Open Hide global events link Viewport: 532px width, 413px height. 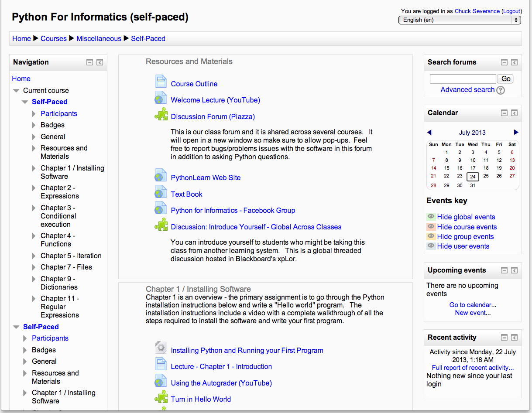click(x=466, y=217)
